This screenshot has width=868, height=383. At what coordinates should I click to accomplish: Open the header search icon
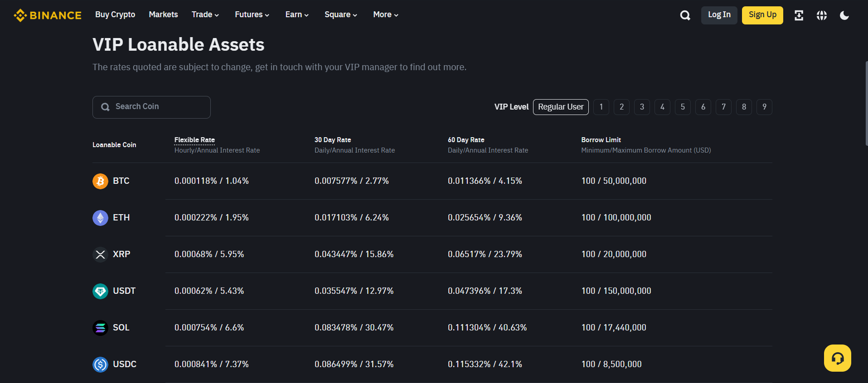pyautogui.click(x=685, y=15)
